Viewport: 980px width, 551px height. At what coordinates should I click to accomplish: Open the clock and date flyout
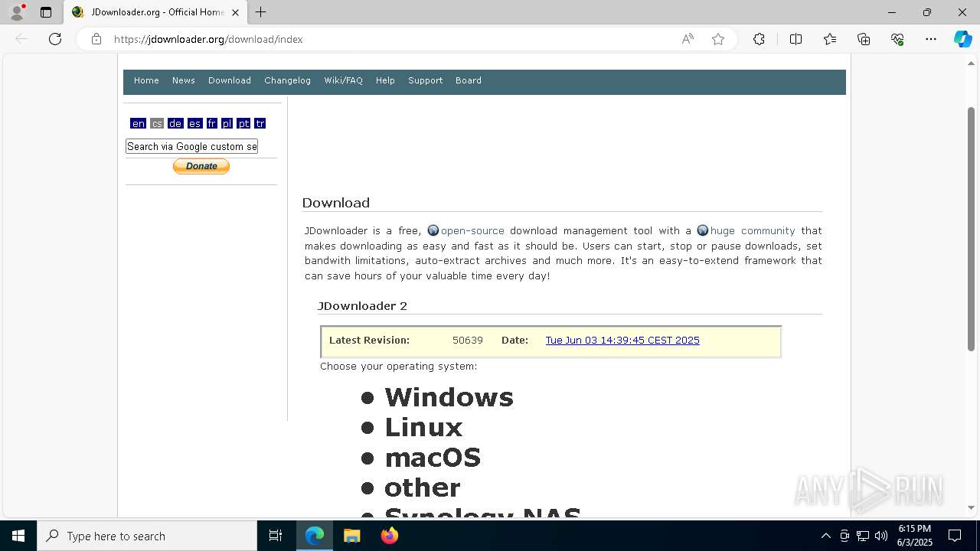pos(916,536)
